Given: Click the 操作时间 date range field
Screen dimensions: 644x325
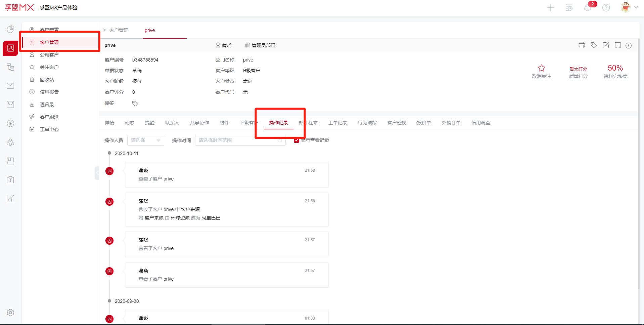Looking at the screenshot, I should 240,140.
